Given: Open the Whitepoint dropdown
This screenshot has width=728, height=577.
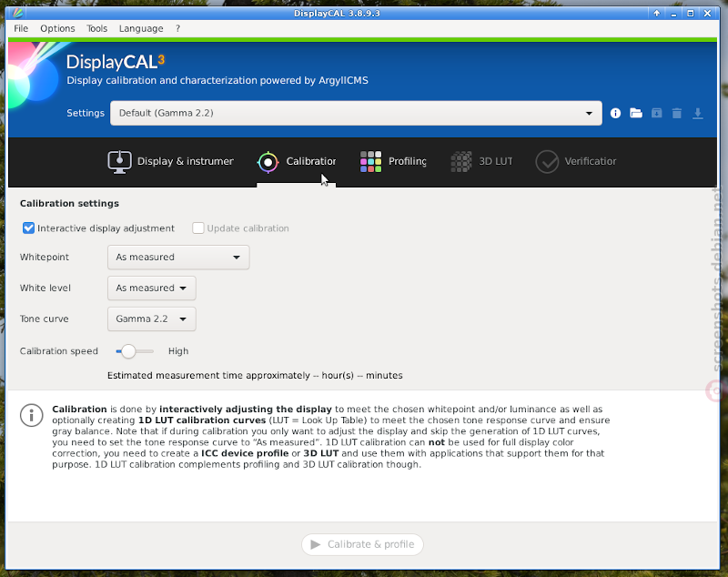Looking at the screenshot, I should [178, 258].
